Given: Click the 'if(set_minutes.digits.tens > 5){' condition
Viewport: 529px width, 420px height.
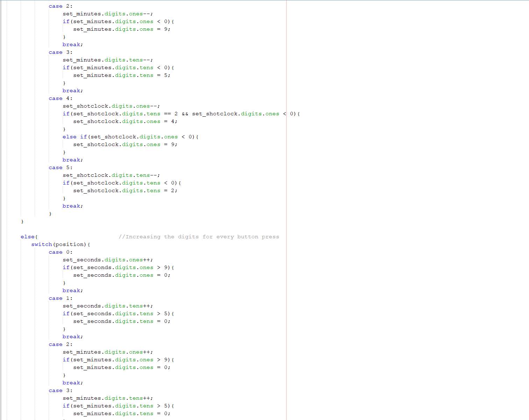Looking at the screenshot, I should coord(118,406).
